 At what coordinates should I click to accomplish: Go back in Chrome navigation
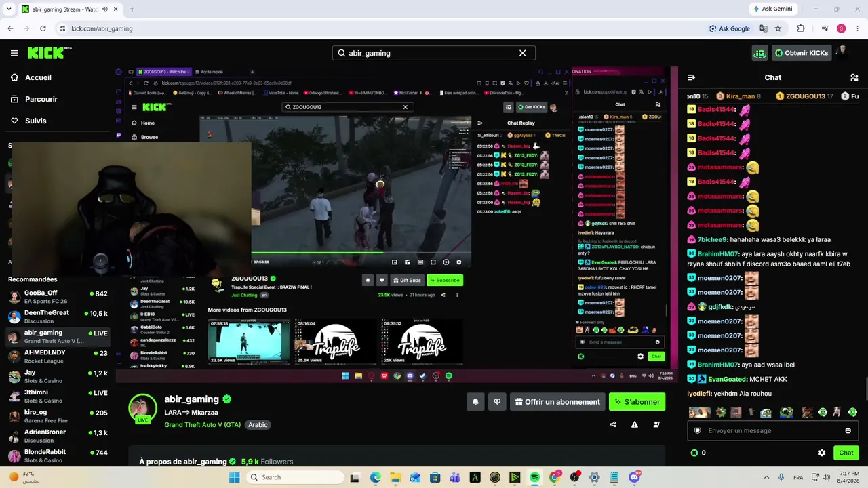(10, 28)
